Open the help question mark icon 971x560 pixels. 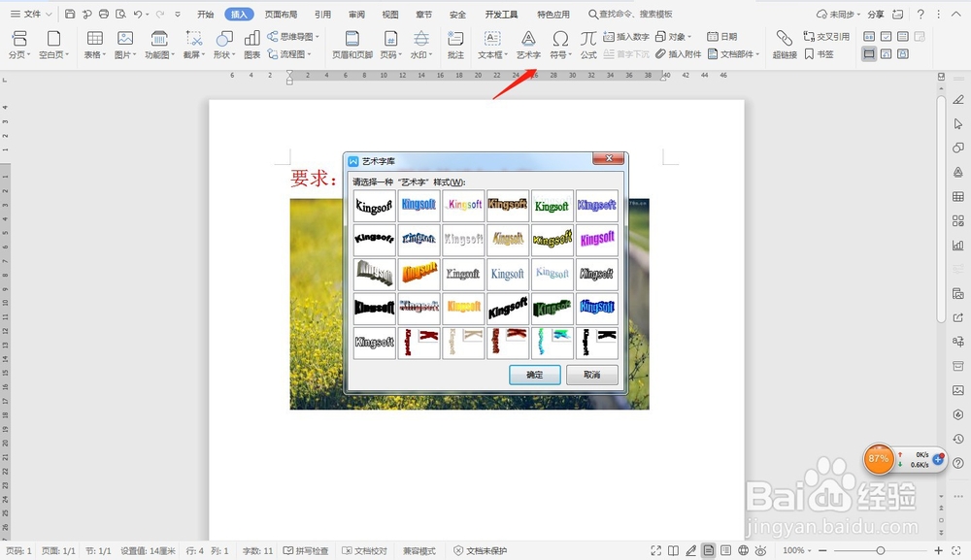921,14
